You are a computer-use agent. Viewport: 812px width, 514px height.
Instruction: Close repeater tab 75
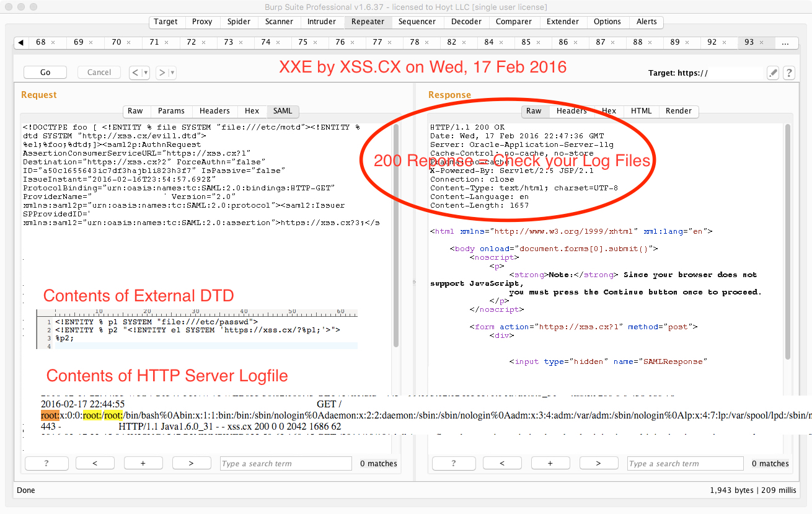[315, 43]
